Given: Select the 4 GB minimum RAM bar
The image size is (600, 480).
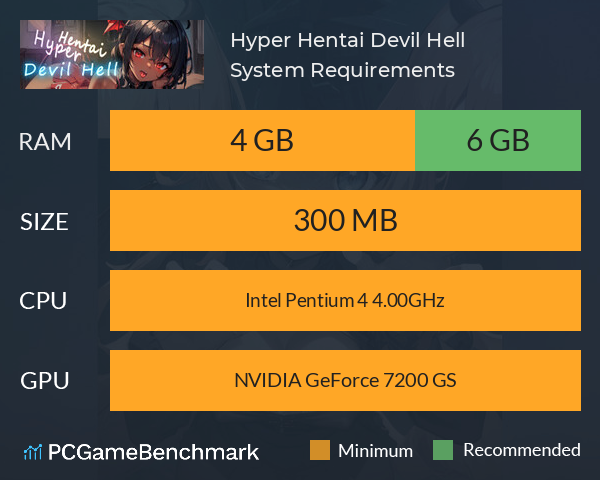Looking at the screenshot, I should 262,140.
